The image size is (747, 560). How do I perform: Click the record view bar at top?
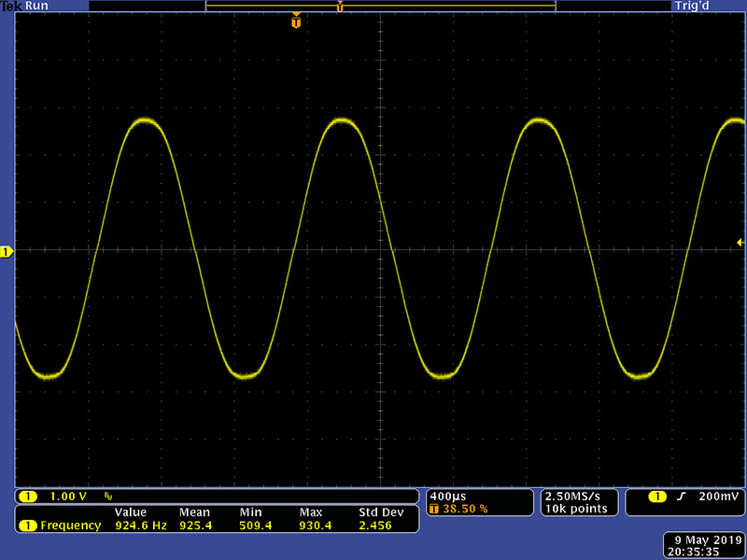(380, 6)
